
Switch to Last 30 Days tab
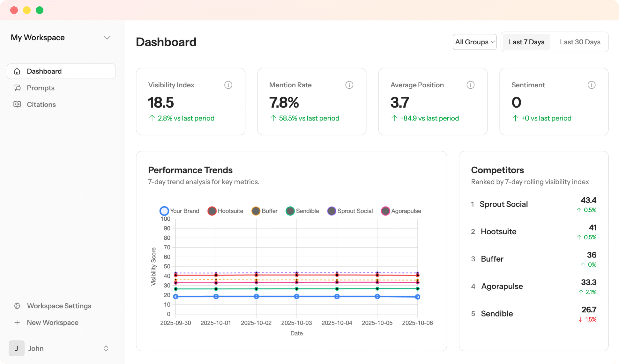click(x=580, y=42)
